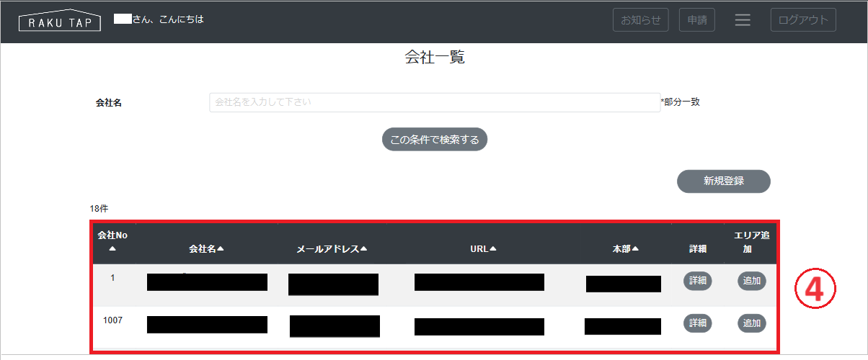Open the hamburger menu icon
This screenshot has width=868, height=360.
[x=743, y=20]
